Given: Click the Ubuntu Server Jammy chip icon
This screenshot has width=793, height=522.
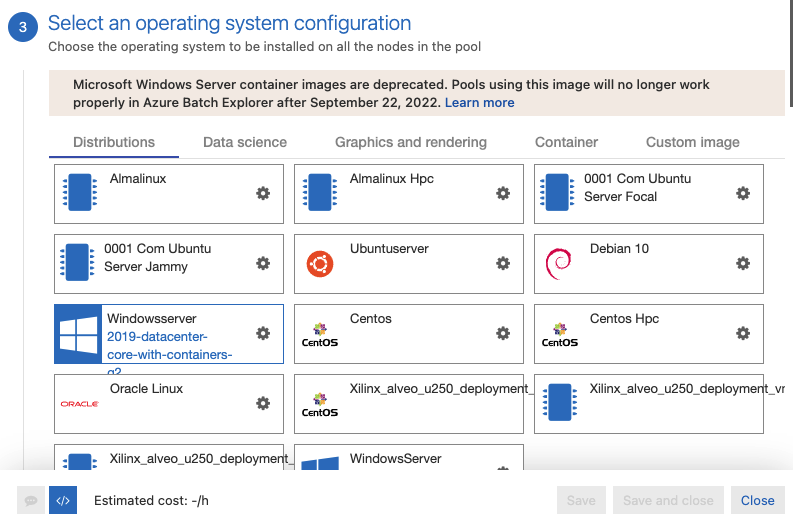Looking at the screenshot, I should pyautogui.click(x=77, y=263).
